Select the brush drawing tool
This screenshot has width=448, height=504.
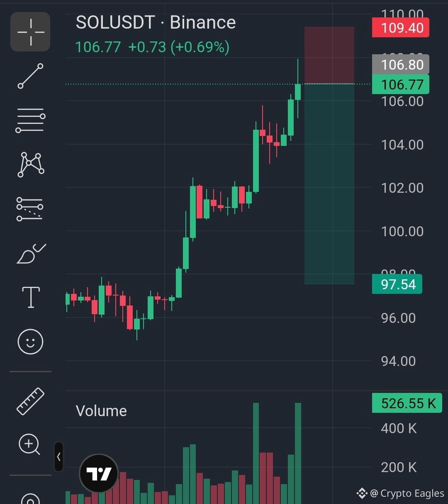(x=31, y=253)
